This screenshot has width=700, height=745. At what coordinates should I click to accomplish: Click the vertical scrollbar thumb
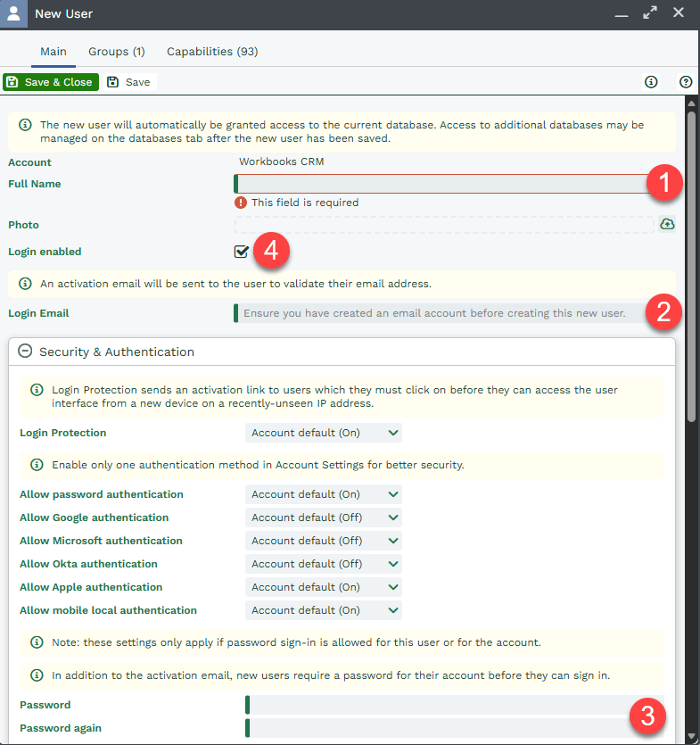691,268
